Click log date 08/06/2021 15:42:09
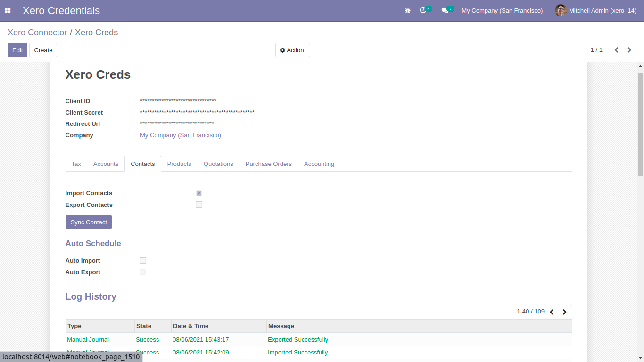The height and width of the screenshot is (362, 644). [201, 353]
